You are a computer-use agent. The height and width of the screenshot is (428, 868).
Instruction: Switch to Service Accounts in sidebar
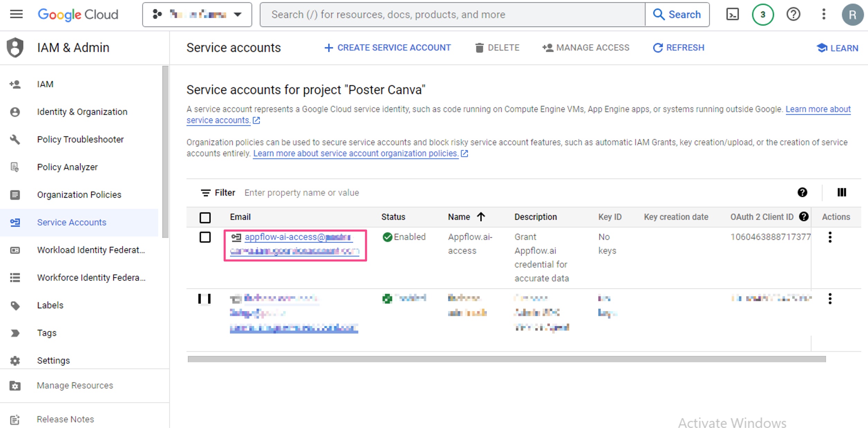[71, 222]
